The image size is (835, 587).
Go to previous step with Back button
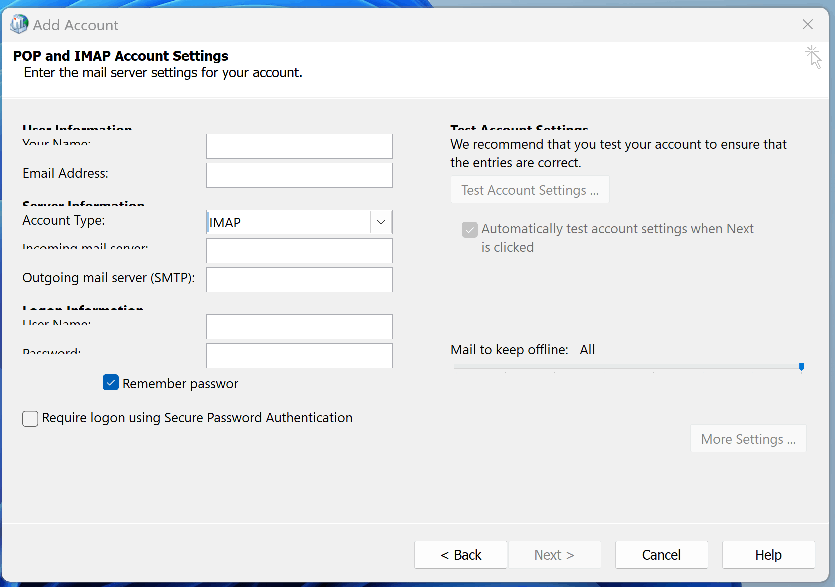click(x=461, y=555)
